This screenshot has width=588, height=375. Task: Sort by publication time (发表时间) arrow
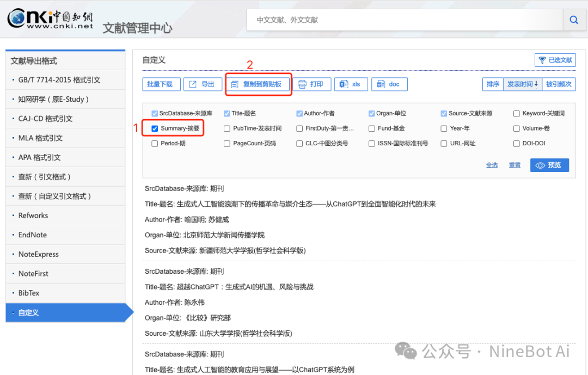click(523, 84)
